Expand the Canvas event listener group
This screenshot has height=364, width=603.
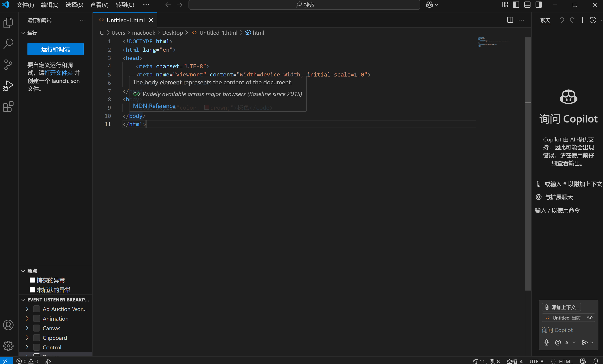click(27, 328)
